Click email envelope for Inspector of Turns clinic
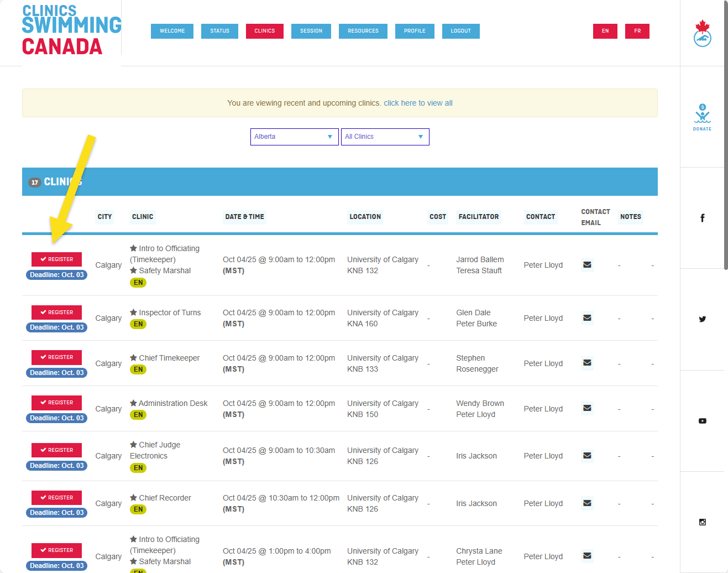 [587, 318]
